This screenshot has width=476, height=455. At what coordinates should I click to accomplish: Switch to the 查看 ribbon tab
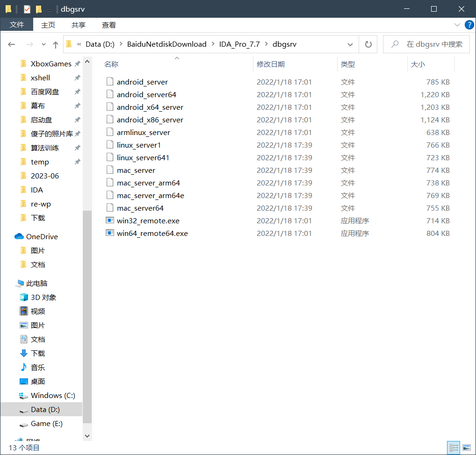click(x=108, y=25)
